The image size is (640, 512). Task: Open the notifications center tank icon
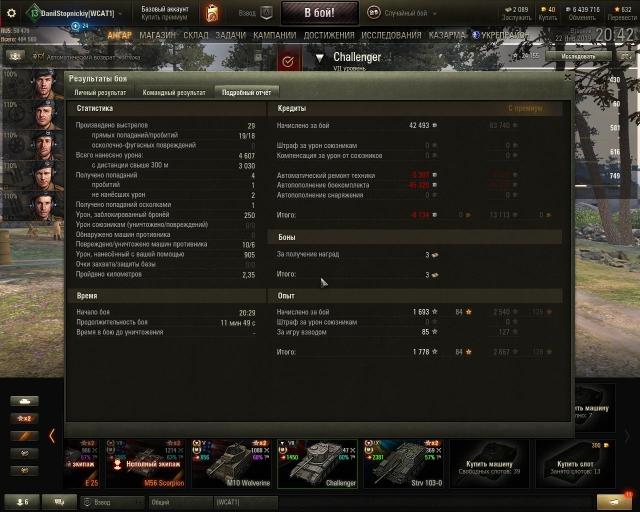click(x=615, y=502)
